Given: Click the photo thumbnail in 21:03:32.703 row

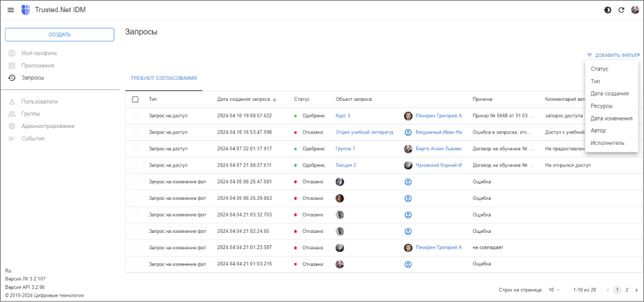Looking at the screenshot, I should pyautogui.click(x=340, y=215).
